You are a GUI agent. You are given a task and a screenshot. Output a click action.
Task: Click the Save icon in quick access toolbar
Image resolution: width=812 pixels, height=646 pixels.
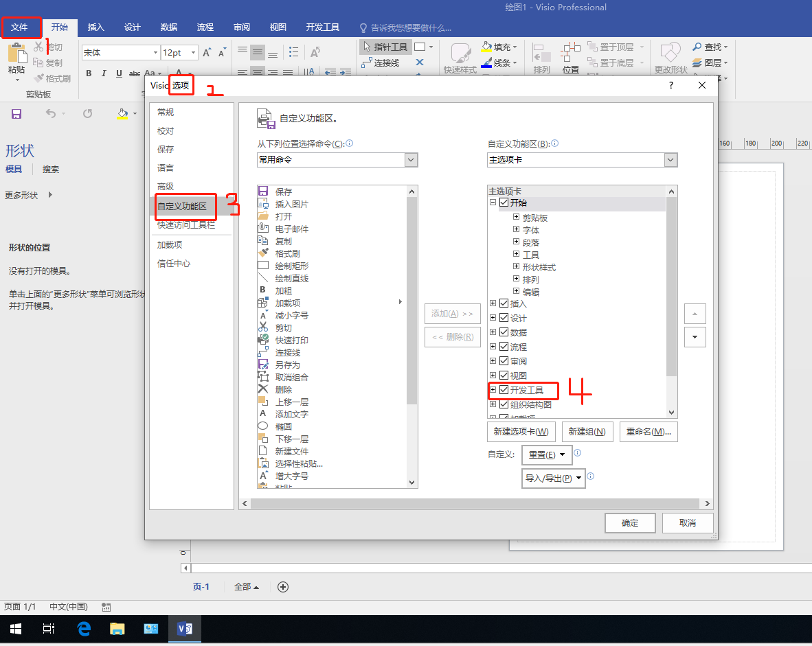(16, 114)
